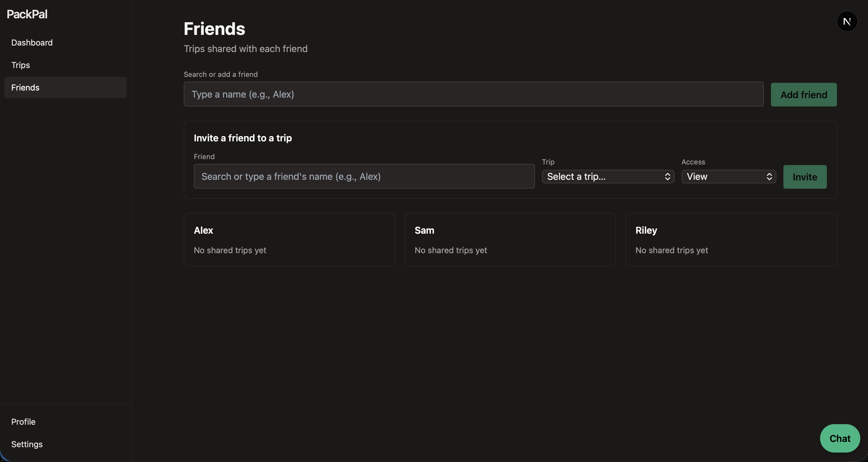Screen dimensions: 868x462
Task: Open the Dashboard page
Action: 32,43
